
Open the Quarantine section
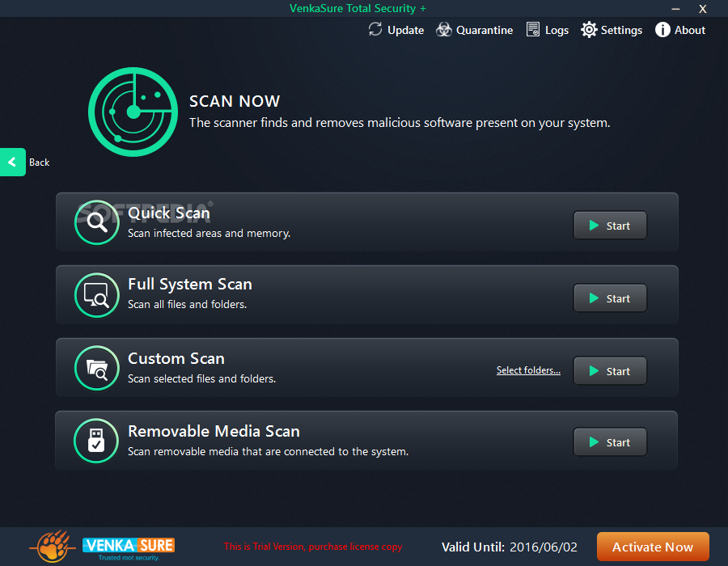coord(485,30)
